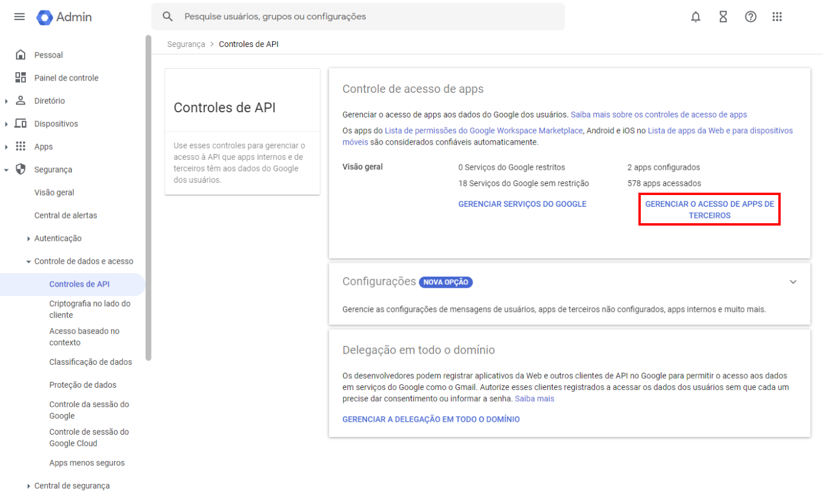Open Apps menos seguros
The height and width of the screenshot is (504, 823).
[x=87, y=463]
